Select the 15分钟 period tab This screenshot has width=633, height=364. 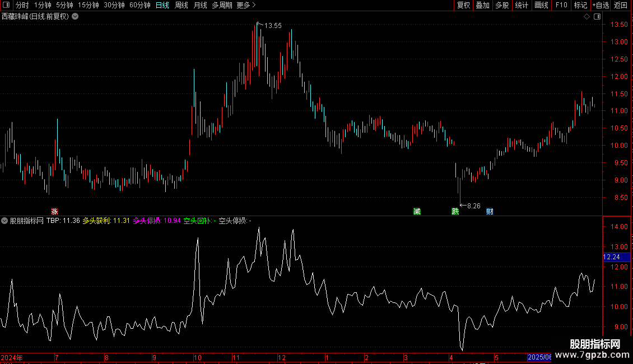click(89, 5)
